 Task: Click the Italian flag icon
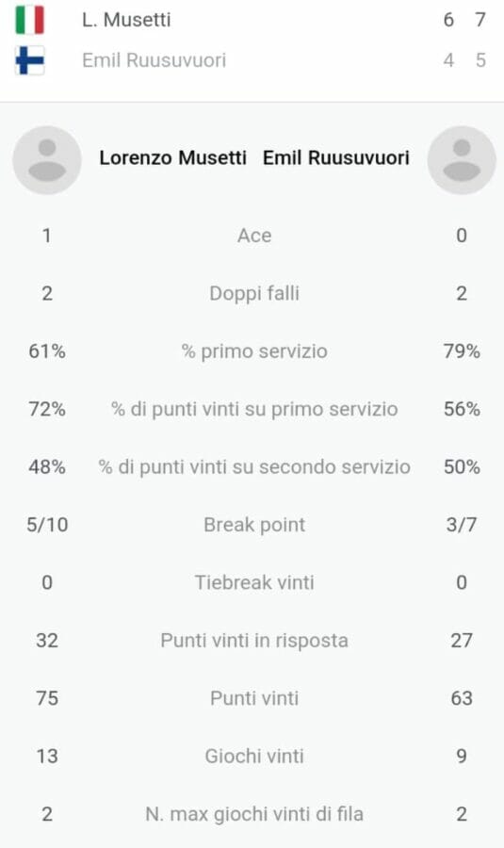pos(30,20)
